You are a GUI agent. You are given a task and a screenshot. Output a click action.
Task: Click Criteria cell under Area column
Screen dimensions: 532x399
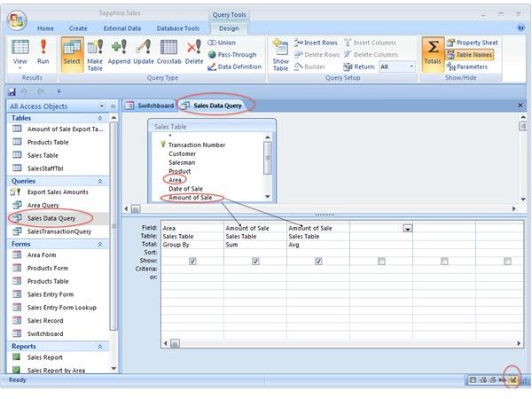[192, 269]
